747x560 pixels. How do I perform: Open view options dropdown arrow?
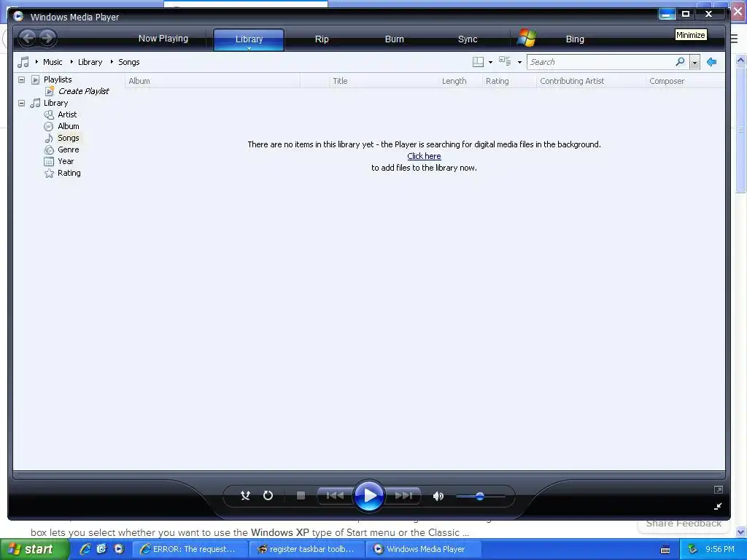[x=519, y=63]
